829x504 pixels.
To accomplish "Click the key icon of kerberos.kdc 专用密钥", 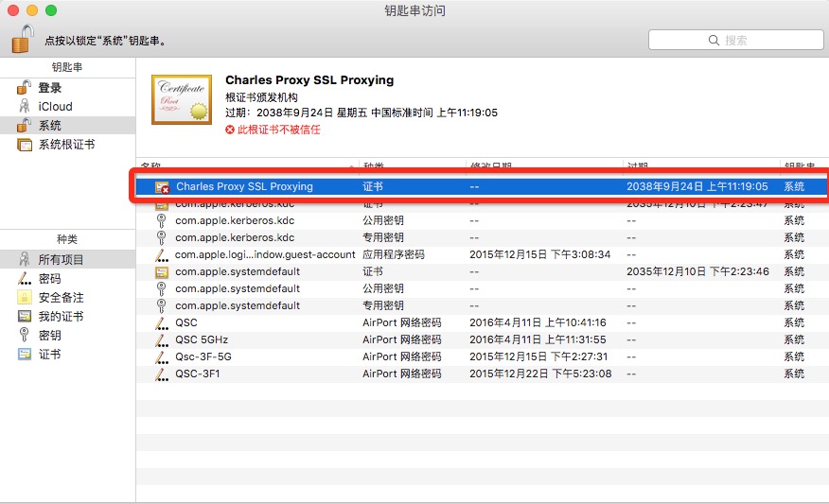I will (x=161, y=237).
